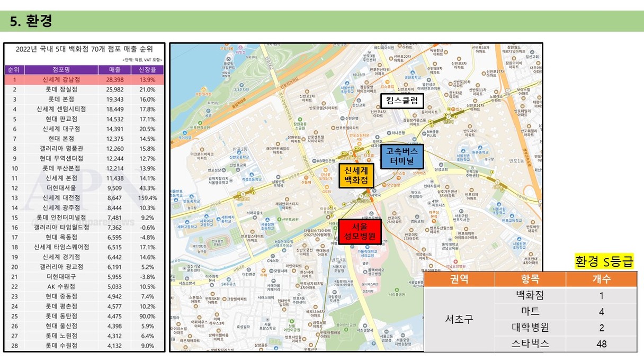644x362 pixels.
Task: Click the negative growth value -4.8%
Action: (x=147, y=237)
